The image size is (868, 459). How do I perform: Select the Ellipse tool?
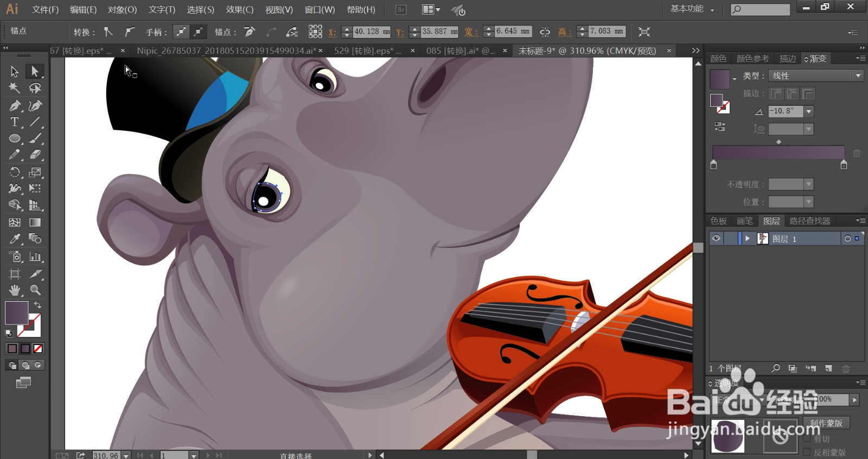tap(15, 138)
